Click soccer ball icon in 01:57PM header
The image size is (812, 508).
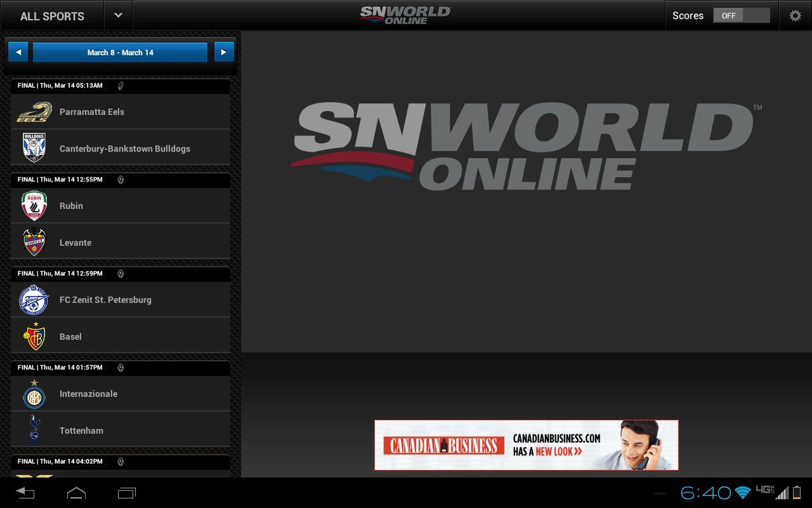click(x=121, y=368)
